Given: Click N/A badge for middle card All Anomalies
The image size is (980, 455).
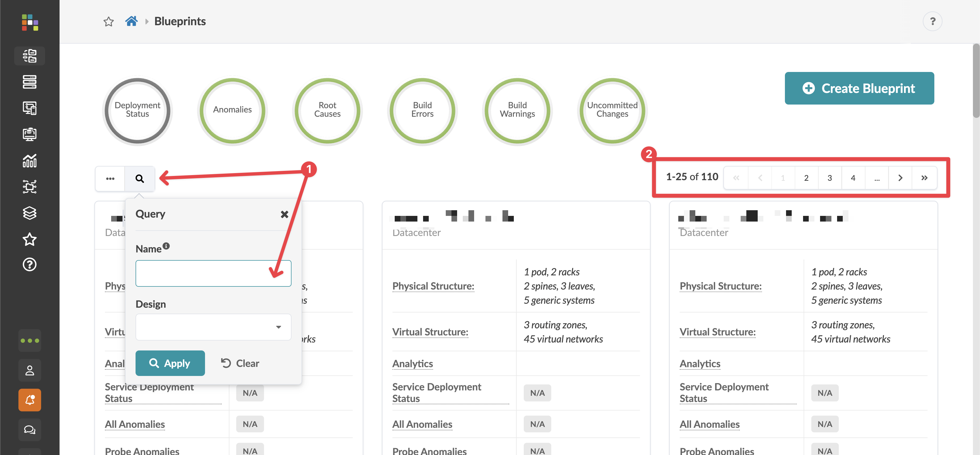Looking at the screenshot, I should point(537,424).
